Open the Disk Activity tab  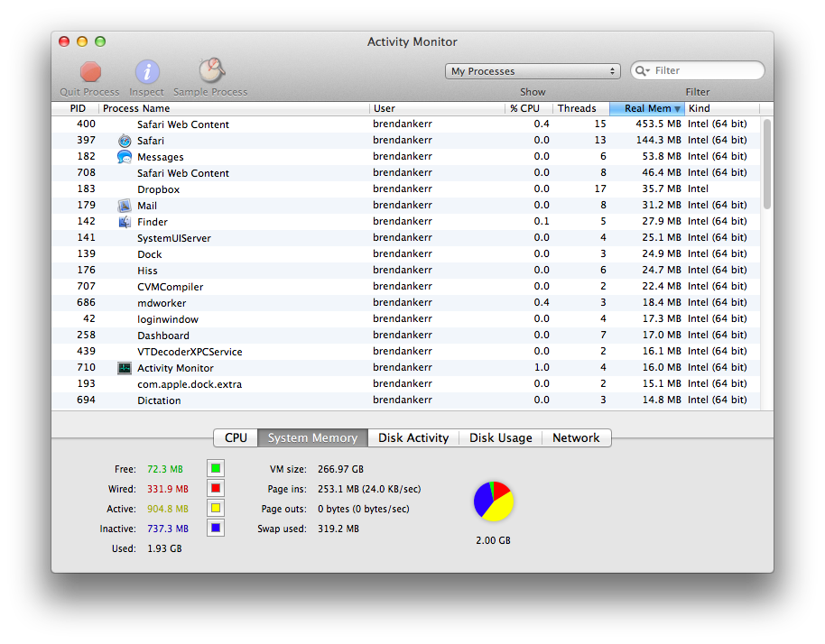click(x=413, y=438)
